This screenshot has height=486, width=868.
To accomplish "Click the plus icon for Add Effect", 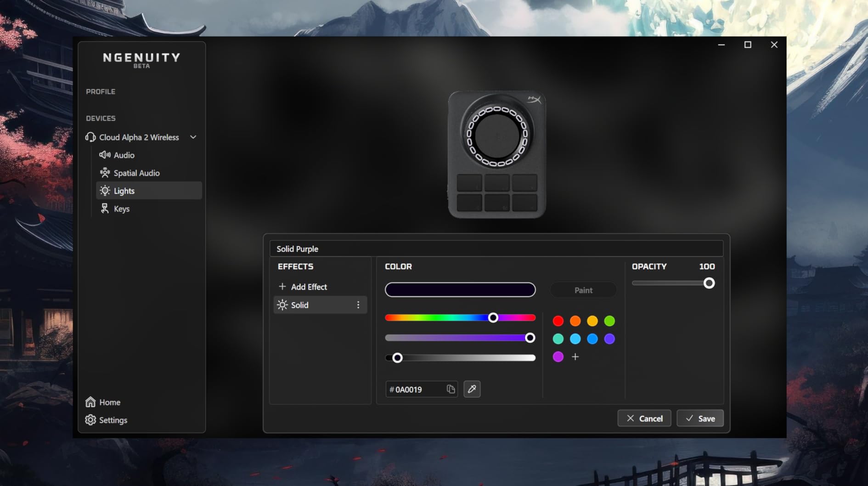I will [282, 286].
